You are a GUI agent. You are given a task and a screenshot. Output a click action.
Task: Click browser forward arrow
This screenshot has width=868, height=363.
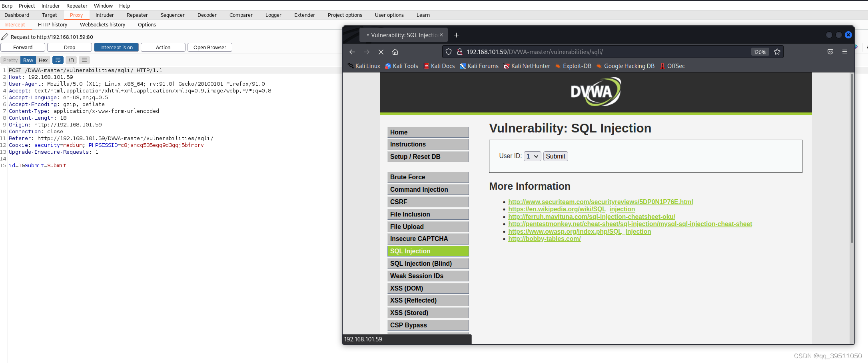tap(367, 52)
